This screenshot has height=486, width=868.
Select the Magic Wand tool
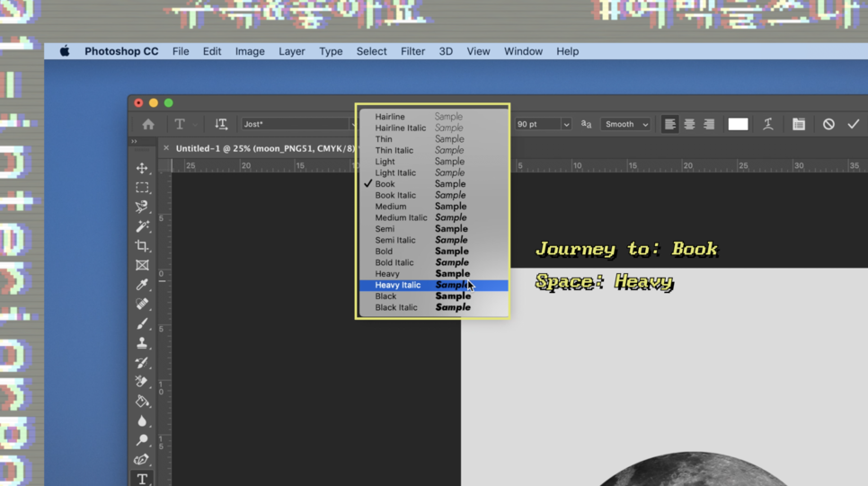(142, 226)
